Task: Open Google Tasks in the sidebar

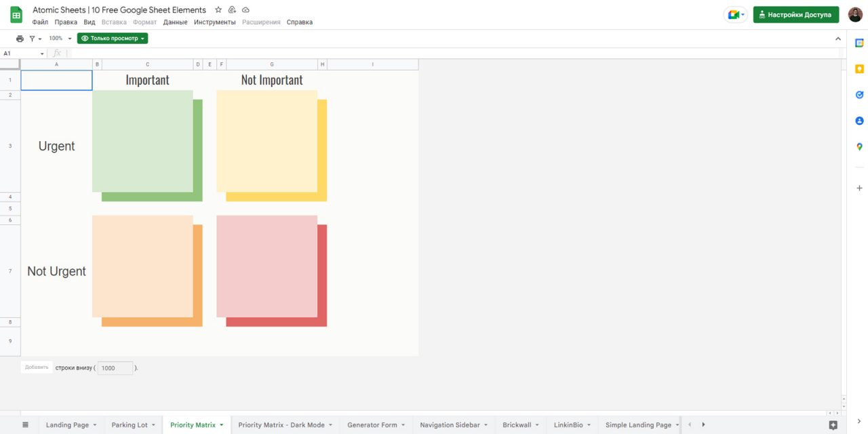Action: pyautogui.click(x=859, y=94)
